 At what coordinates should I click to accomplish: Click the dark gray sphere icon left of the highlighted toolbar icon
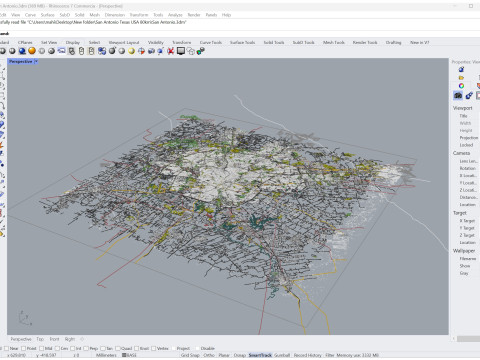point(51,51)
